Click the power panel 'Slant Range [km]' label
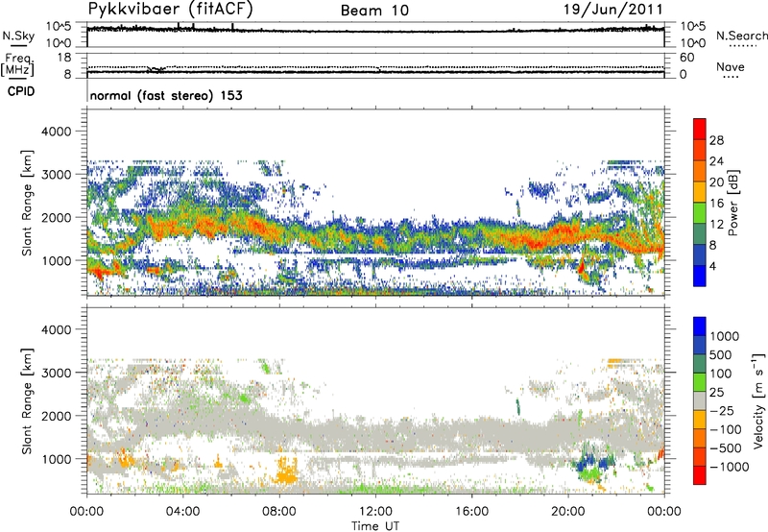 coord(27,203)
